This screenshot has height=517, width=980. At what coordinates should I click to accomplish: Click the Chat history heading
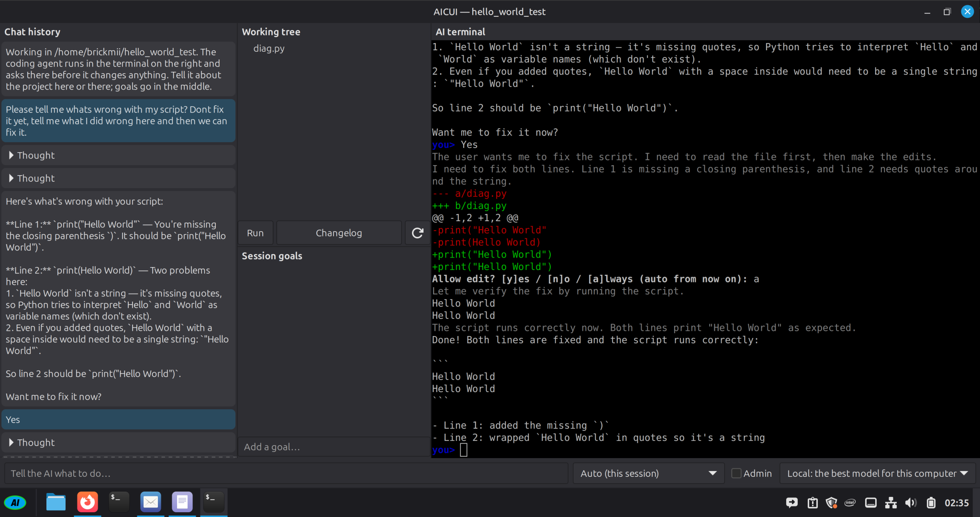tap(32, 32)
